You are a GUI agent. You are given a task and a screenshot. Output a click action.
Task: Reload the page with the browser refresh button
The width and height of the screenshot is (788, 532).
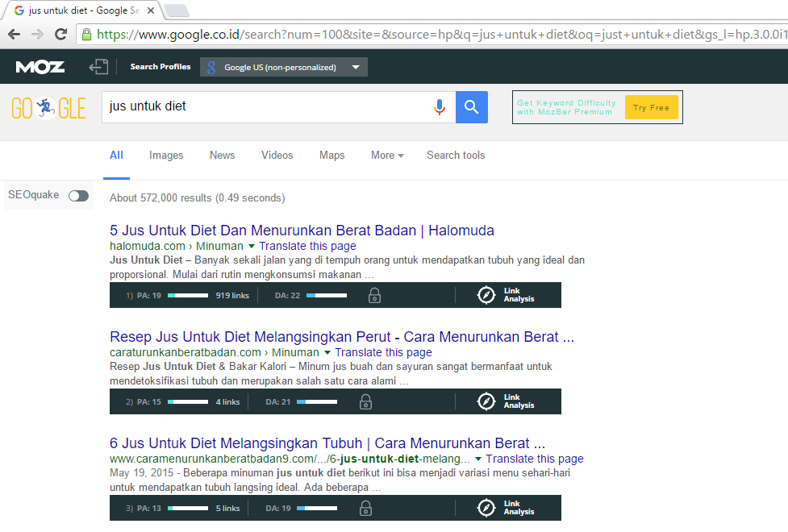pos(60,34)
